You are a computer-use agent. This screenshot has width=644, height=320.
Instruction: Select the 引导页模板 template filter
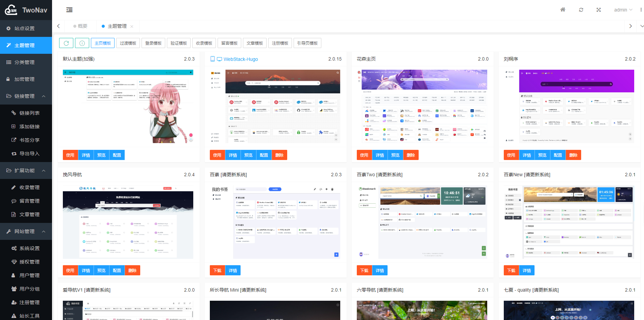point(307,43)
